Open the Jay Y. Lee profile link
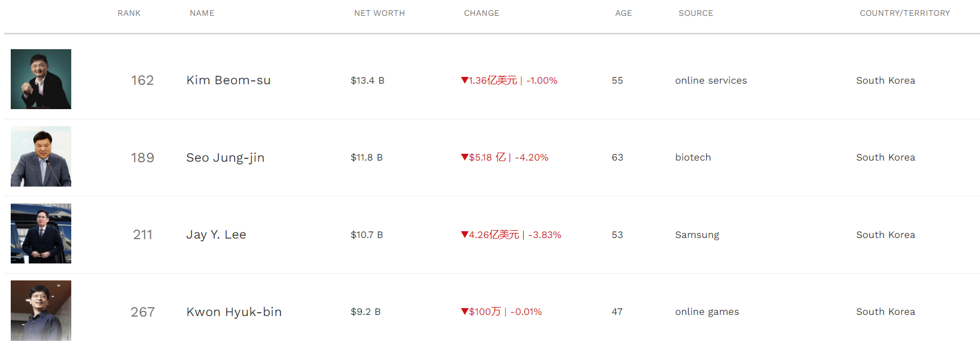 click(x=216, y=235)
